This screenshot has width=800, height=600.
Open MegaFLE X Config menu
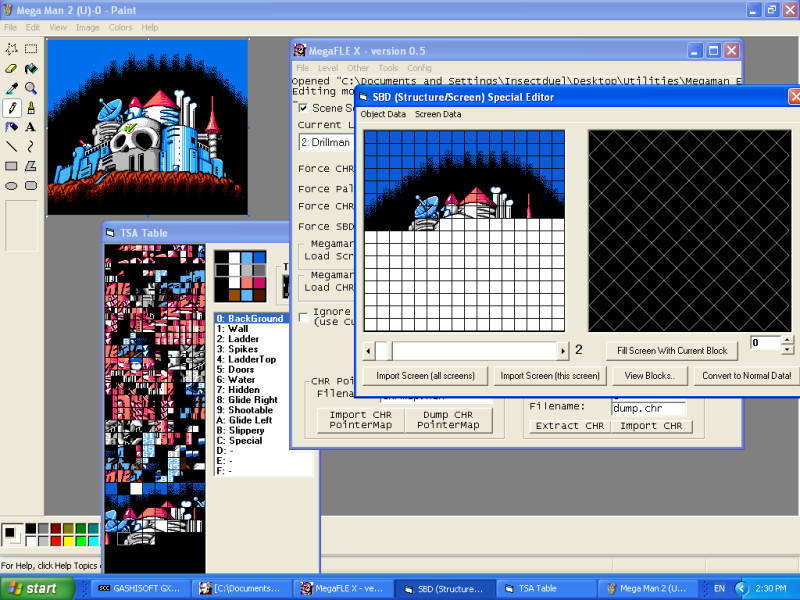pos(419,68)
